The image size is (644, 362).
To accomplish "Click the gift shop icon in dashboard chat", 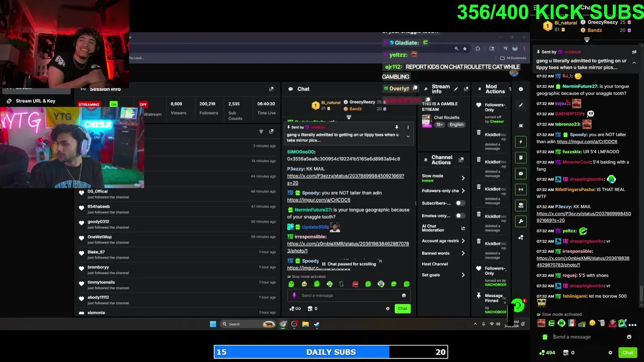I will pyautogui.click(x=310, y=309).
